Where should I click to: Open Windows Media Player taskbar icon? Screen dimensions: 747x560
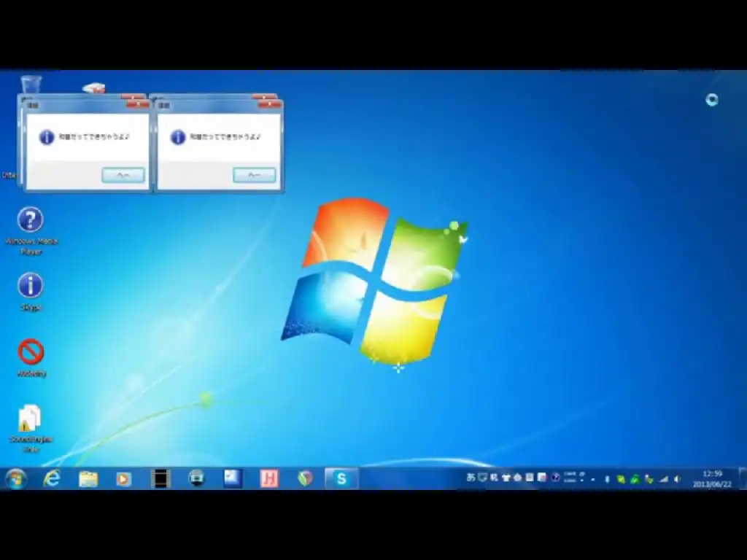(124, 478)
